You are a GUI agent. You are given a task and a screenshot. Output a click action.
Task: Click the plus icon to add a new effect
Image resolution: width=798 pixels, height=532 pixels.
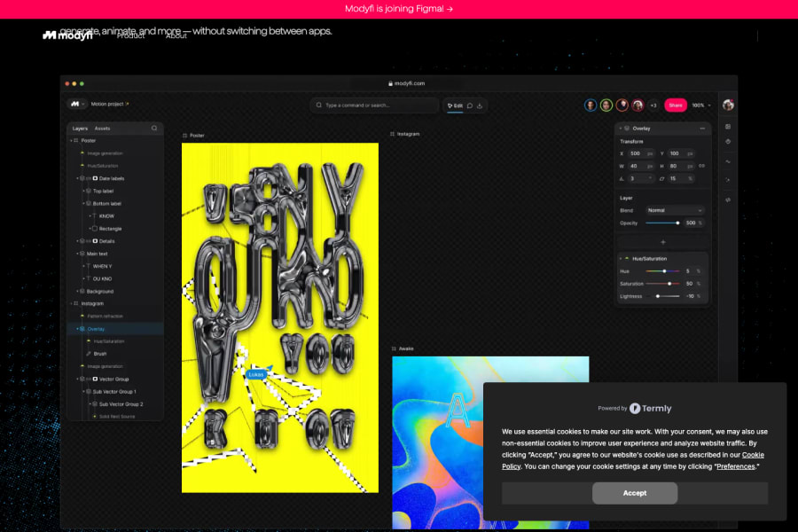pyautogui.click(x=663, y=241)
